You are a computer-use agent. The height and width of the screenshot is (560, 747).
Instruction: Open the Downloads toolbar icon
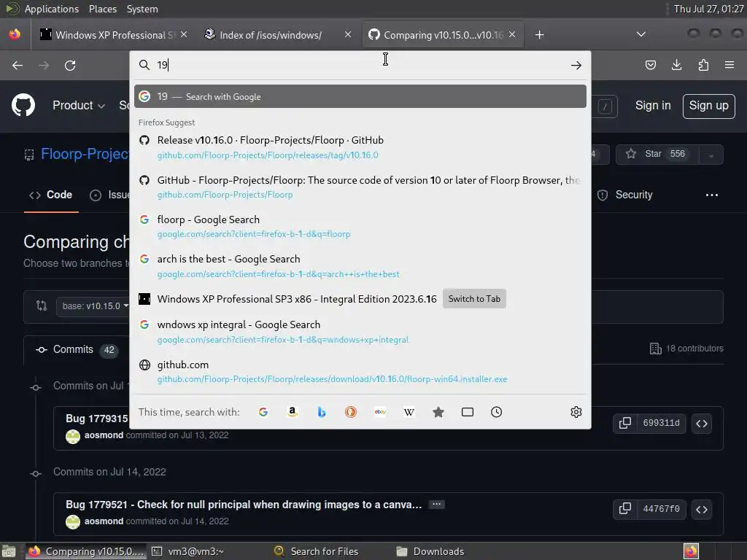pyautogui.click(x=676, y=65)
